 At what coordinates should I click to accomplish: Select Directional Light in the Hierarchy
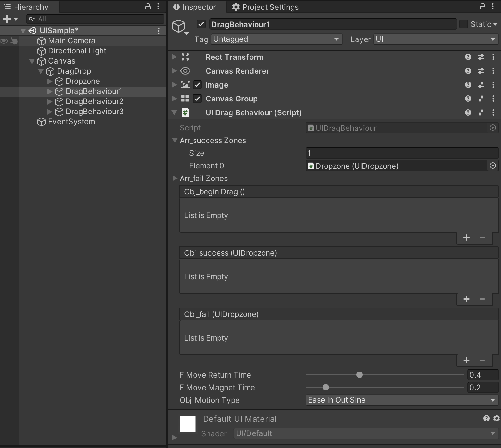pyautogui.click(x=77, y=51)
